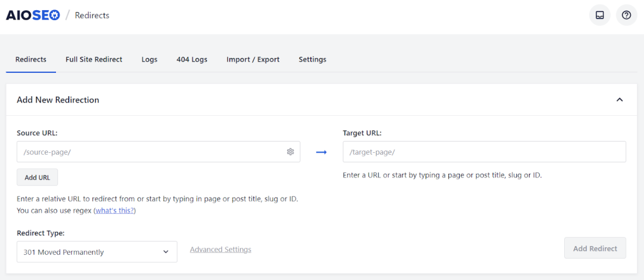The image size is (644, 280).
Task: Click the gear icon in Source URL field
Action: coord(291,152)
